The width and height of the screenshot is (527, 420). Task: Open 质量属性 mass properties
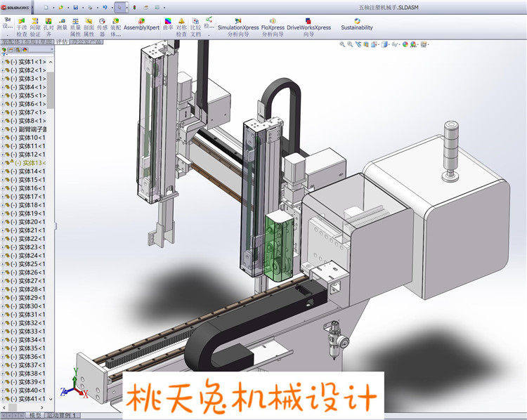[75, 27]
